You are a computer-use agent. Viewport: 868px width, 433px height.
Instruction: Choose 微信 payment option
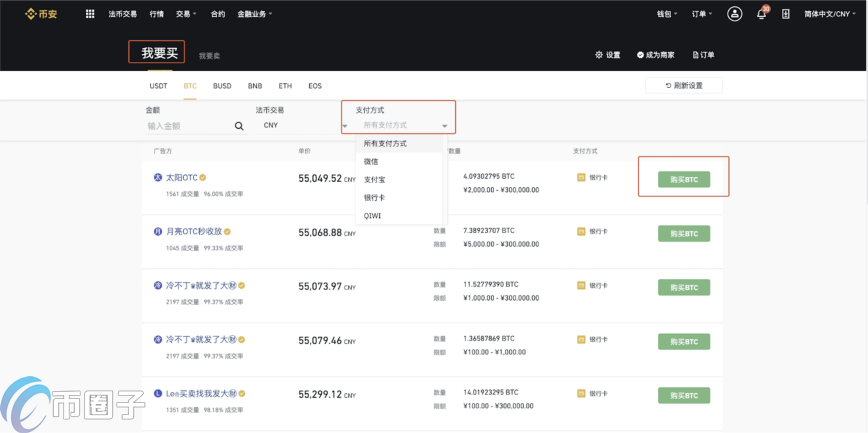tap(399, 161)
